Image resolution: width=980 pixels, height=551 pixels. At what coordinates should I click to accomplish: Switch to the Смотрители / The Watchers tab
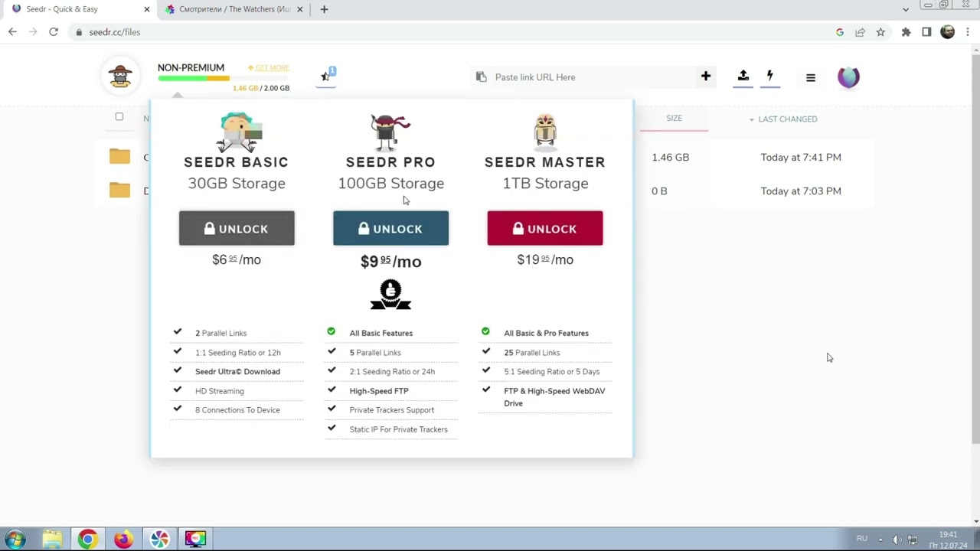(234, 9)
